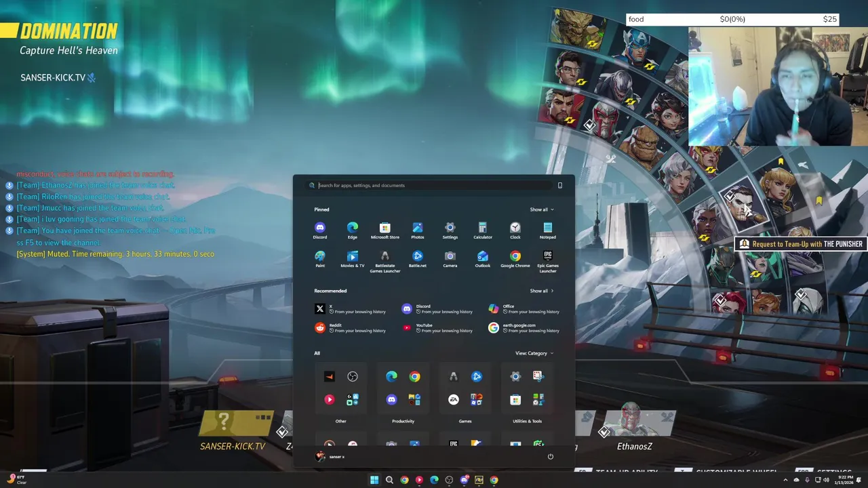
Task: Open the Movies & TV app
Action: tap(353, 259)
